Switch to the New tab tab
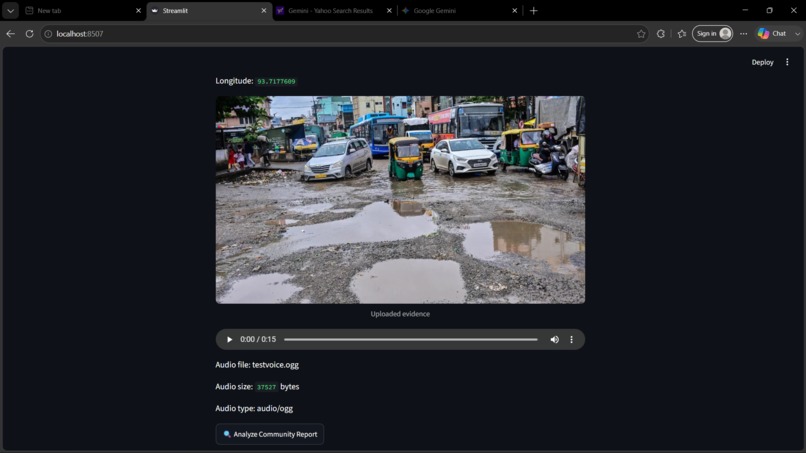 pyautogui.click(x=77, y=10)
